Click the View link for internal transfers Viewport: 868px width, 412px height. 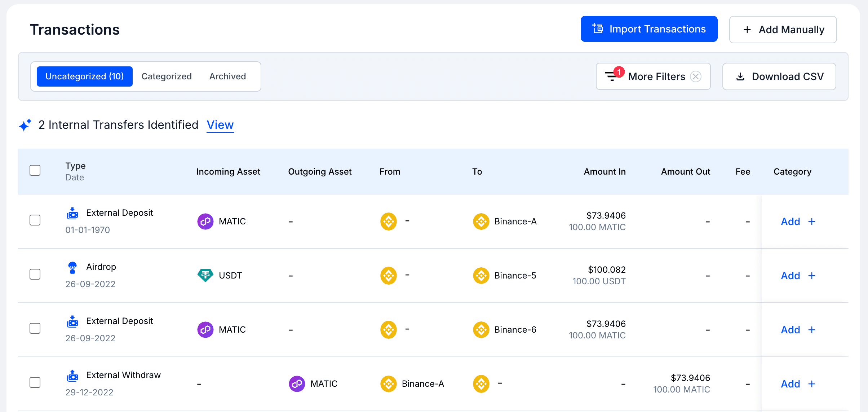click(x=220, y=125)
